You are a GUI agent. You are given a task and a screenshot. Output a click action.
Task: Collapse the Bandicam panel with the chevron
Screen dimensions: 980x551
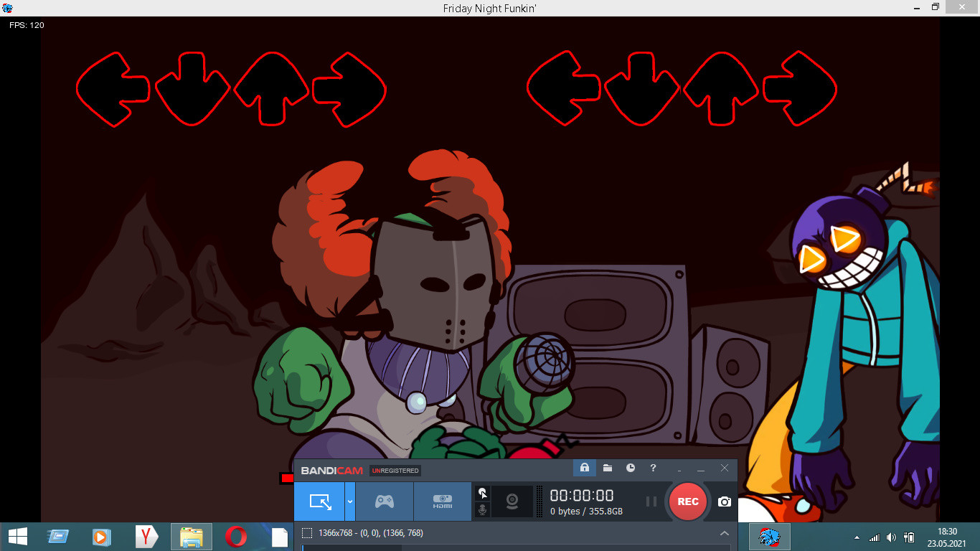725,533
